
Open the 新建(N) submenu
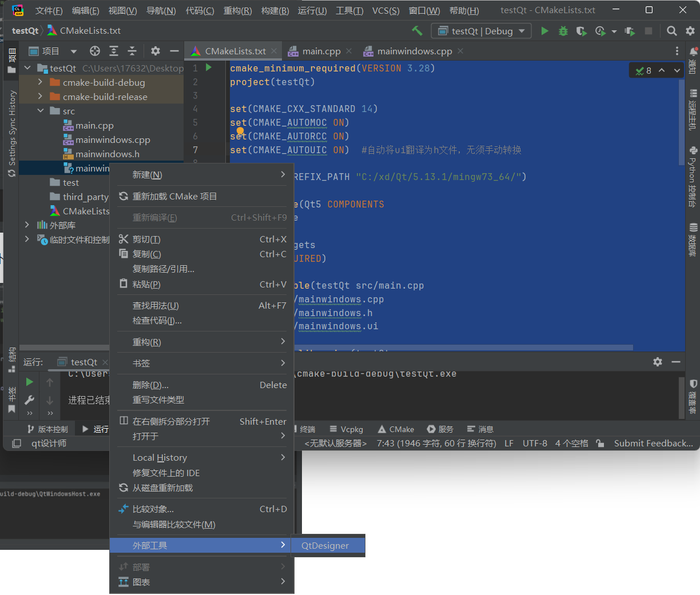[201, 175]
